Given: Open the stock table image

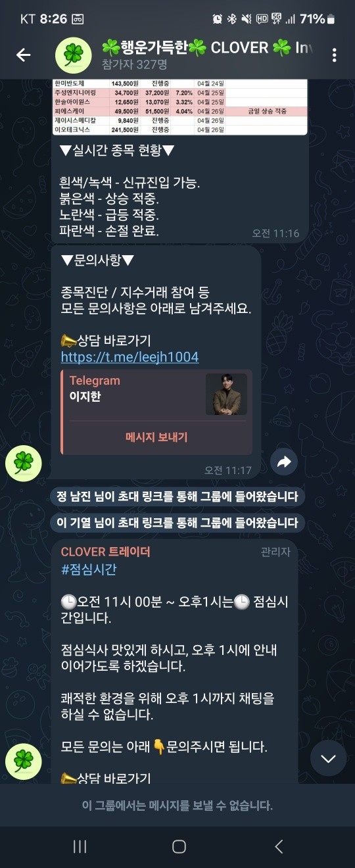Looking at the screenshot, I should tap(180, 107).
